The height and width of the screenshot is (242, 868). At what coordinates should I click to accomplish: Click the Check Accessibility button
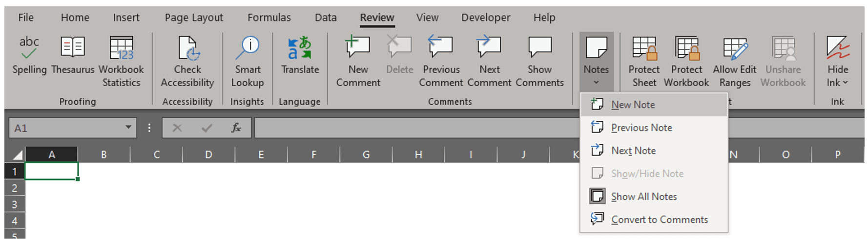[187, 61]
